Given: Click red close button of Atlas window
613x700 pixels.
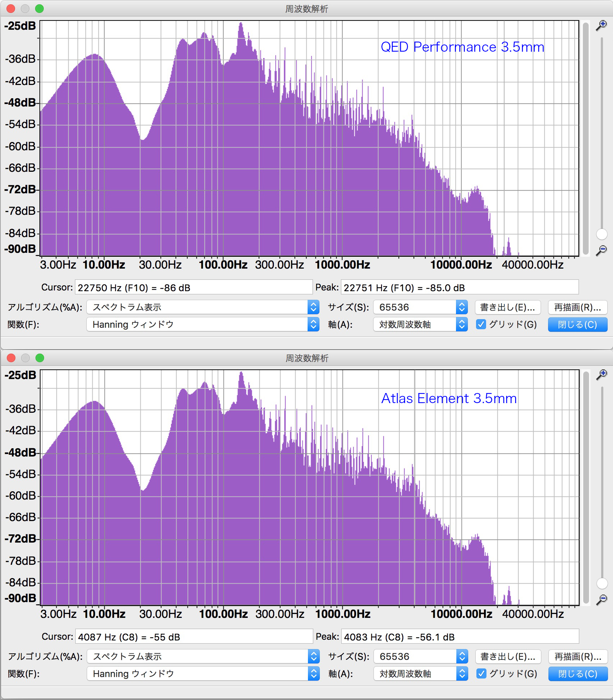Looking at the screenshot, I should coord(11,358).
